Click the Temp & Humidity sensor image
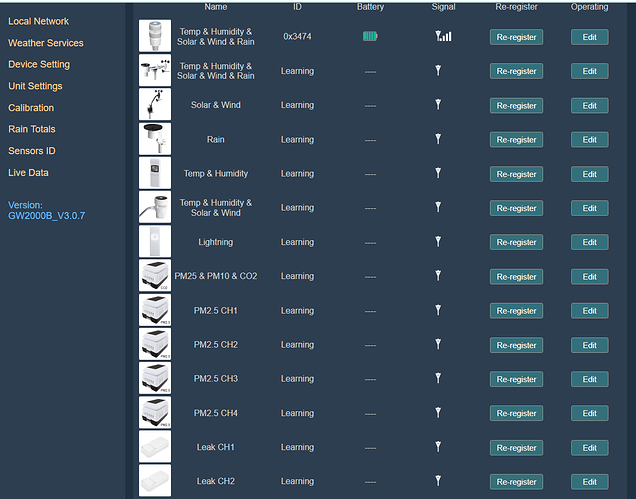 tap(155, 173)
